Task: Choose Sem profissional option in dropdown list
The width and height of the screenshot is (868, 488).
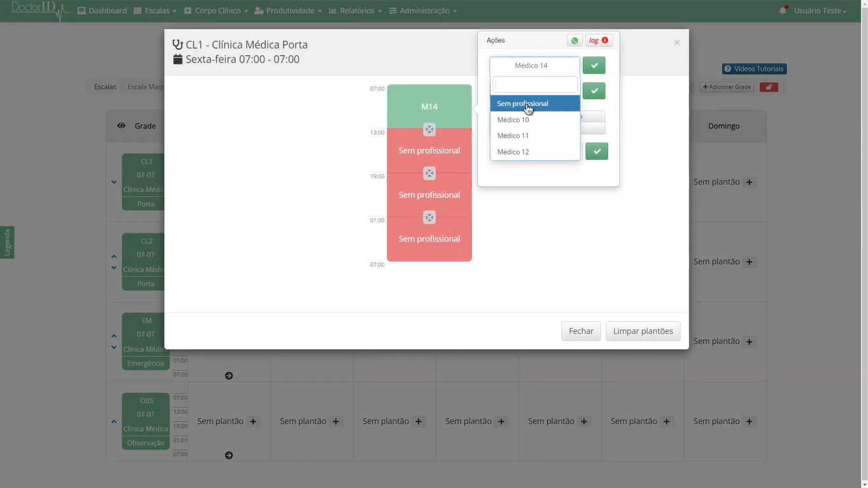Action: [523, 104]
